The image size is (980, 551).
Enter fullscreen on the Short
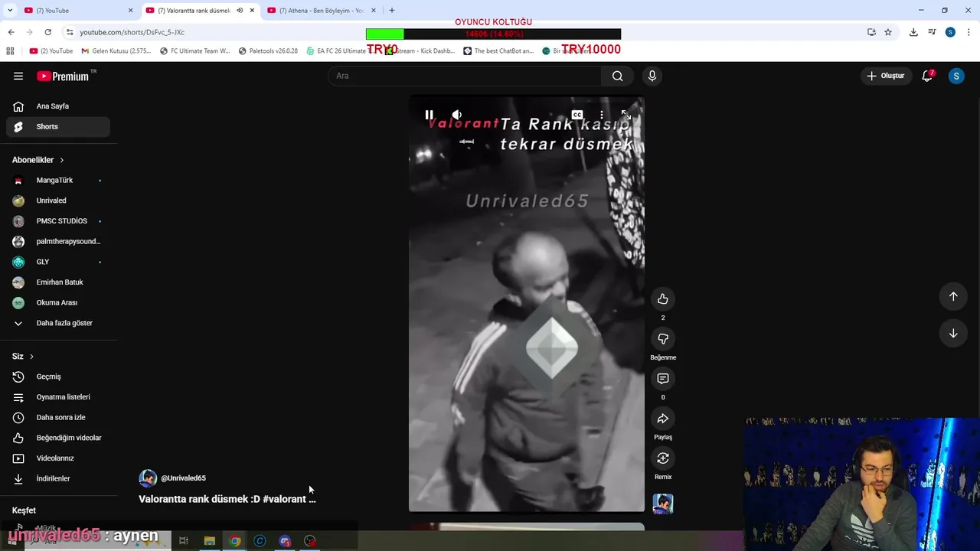coord(626,115)
